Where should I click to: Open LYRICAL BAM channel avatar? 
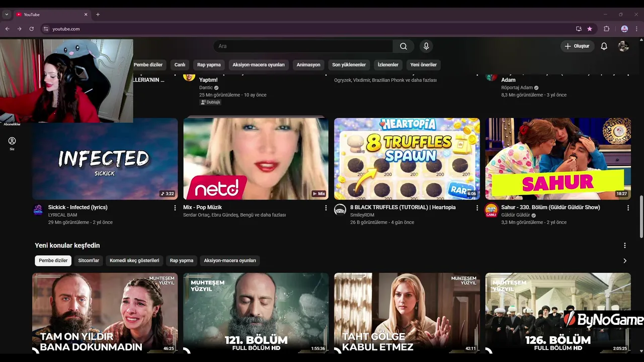(x=38, y=210)
